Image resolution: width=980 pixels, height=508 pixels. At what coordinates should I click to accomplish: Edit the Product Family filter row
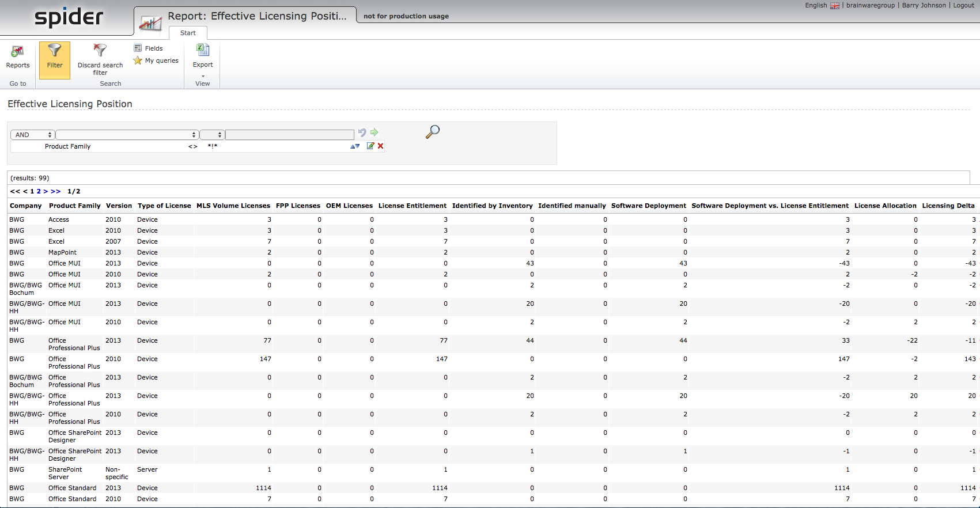click(x=370, y=146)
